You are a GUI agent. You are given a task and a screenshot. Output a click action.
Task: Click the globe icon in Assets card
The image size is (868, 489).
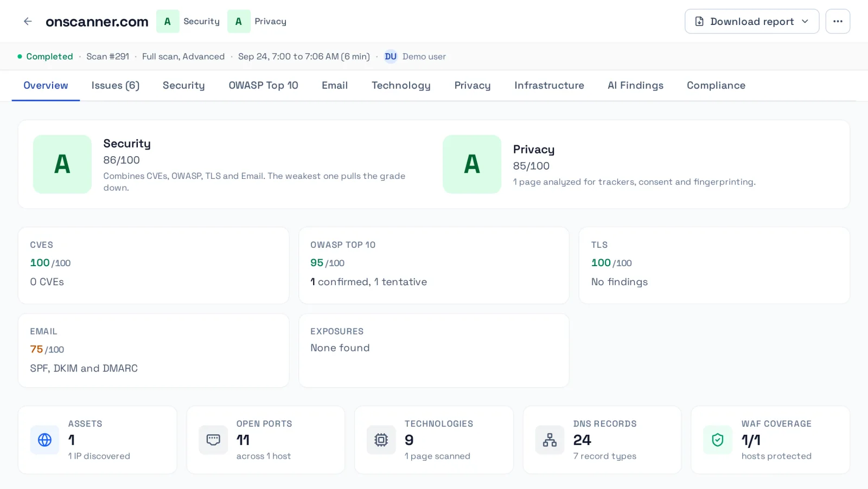44,440
